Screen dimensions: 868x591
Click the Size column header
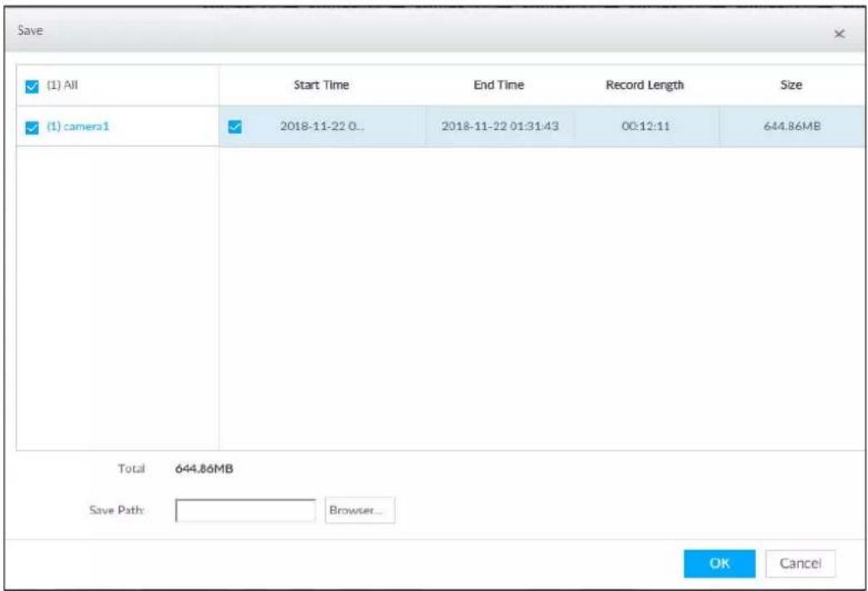pyautogui.click(x=791, y=85)
